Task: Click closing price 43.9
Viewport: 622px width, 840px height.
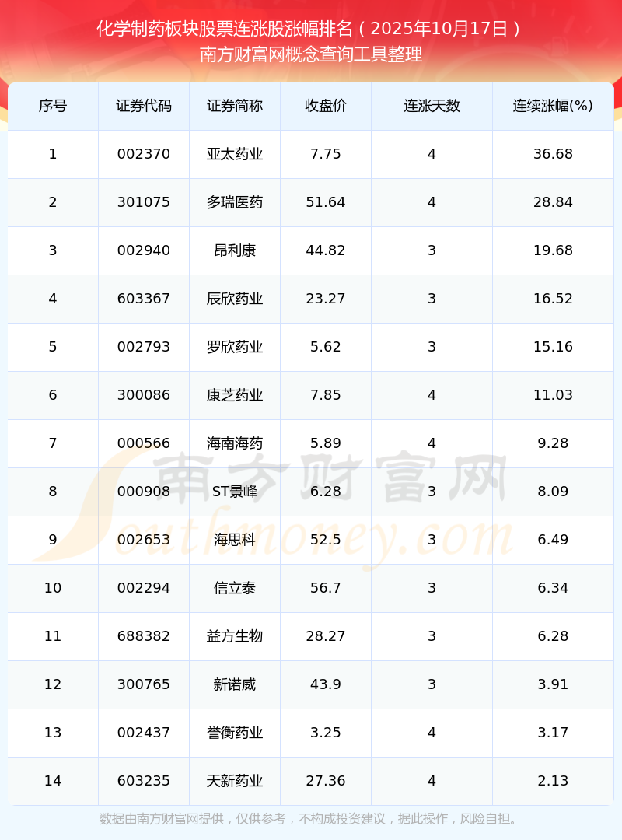Action: [326, 684]
